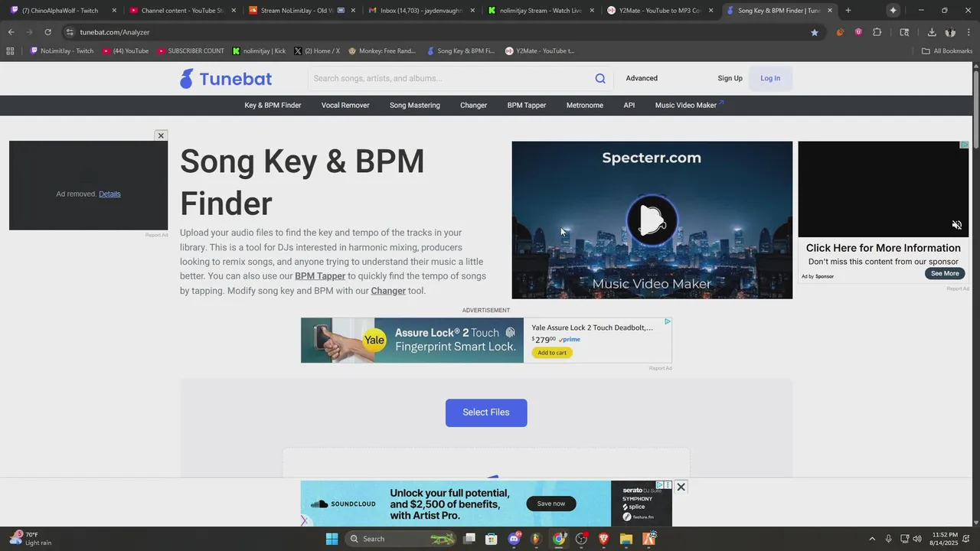Viewport: 980px width, 551px height.
Task: Open the Changer menu item
Action: point(473,106)
